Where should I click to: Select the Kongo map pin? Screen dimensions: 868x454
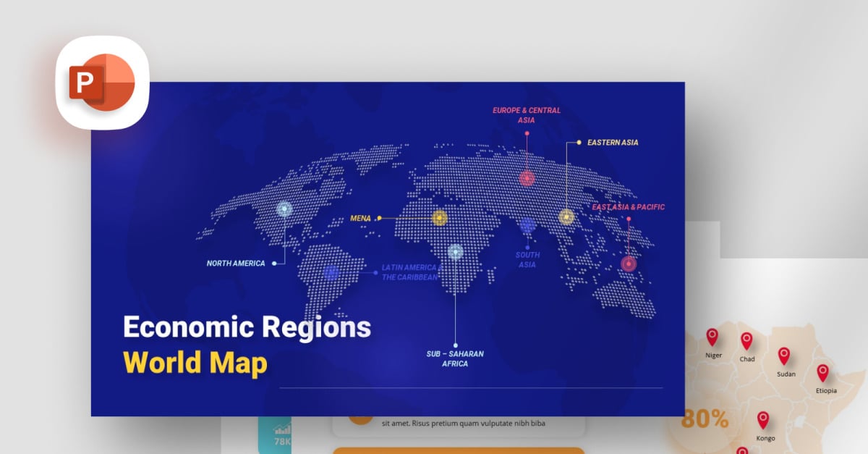pyautogui.click(x=763, y=420)
